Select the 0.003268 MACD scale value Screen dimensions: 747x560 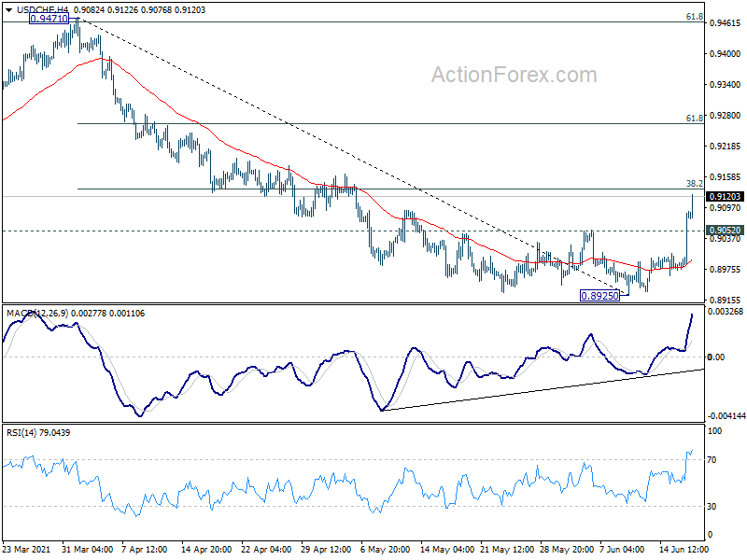point(725,312)
